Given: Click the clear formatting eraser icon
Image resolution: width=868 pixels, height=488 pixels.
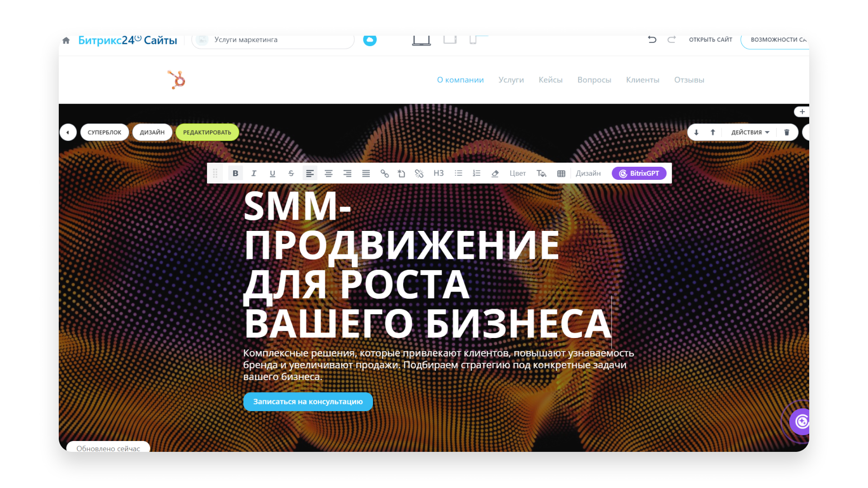Looking at the screenshot, I should click(x=495, y=174).
